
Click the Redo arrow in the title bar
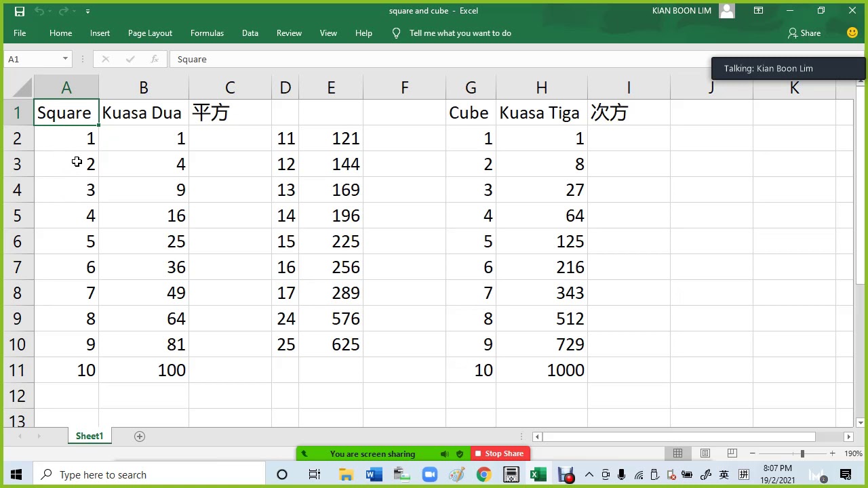(x=63, y=11)
